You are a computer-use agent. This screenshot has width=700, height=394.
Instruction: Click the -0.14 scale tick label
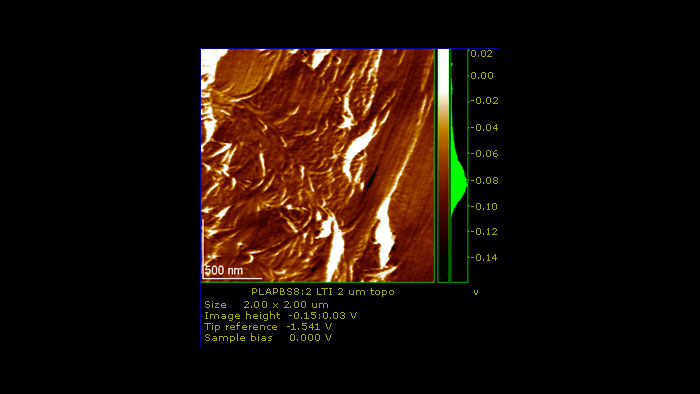click(483, 257)
